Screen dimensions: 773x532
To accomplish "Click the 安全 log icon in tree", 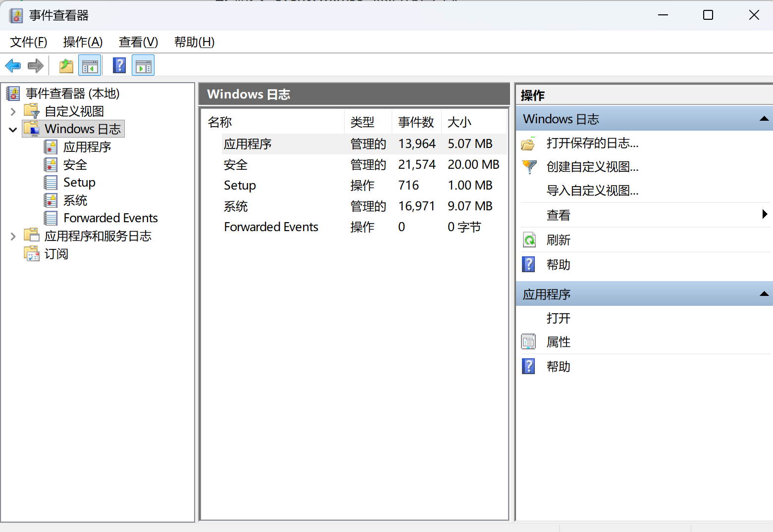I will tap(51, 165).
